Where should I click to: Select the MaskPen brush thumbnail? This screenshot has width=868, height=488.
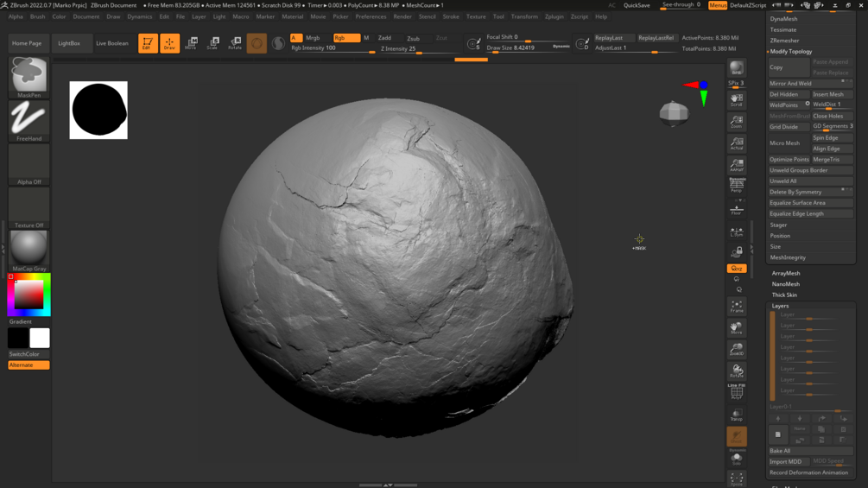click(29, 75)
